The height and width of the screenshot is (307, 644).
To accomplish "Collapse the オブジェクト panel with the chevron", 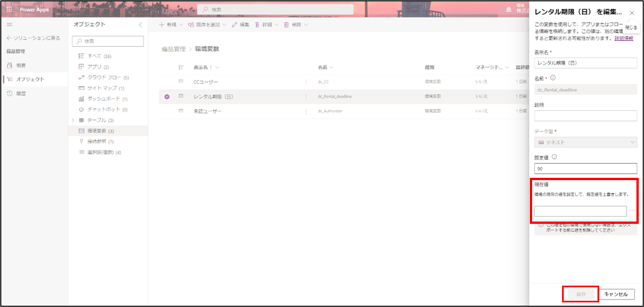I will [x=141, y=24].
